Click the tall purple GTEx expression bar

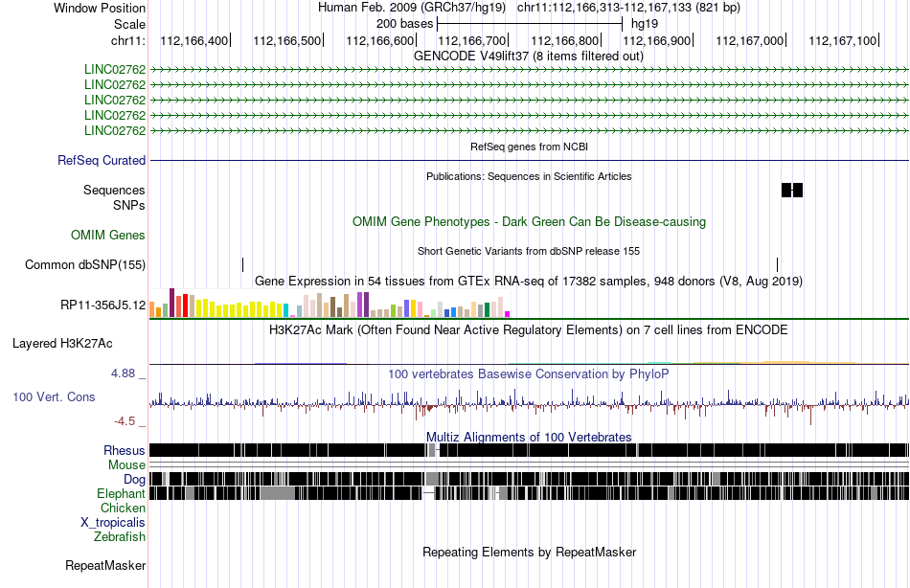click(x=360, y=305)
